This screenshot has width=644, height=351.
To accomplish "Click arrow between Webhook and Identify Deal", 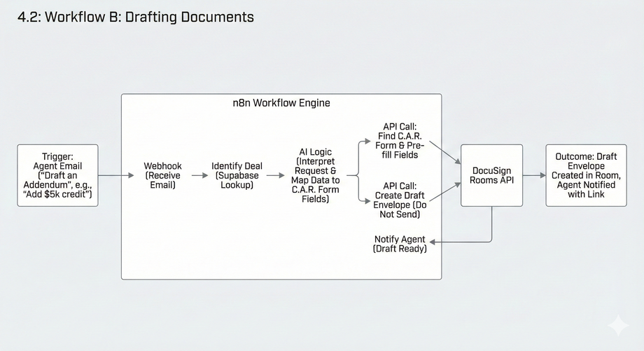I will pyautogui.click(x=199, y=175).
